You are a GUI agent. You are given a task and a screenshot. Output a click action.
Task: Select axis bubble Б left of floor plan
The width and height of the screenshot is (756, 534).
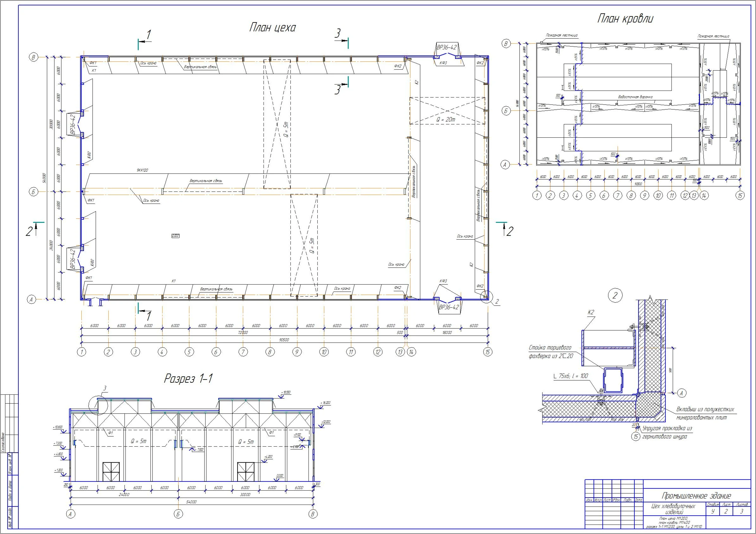(34, 192)
